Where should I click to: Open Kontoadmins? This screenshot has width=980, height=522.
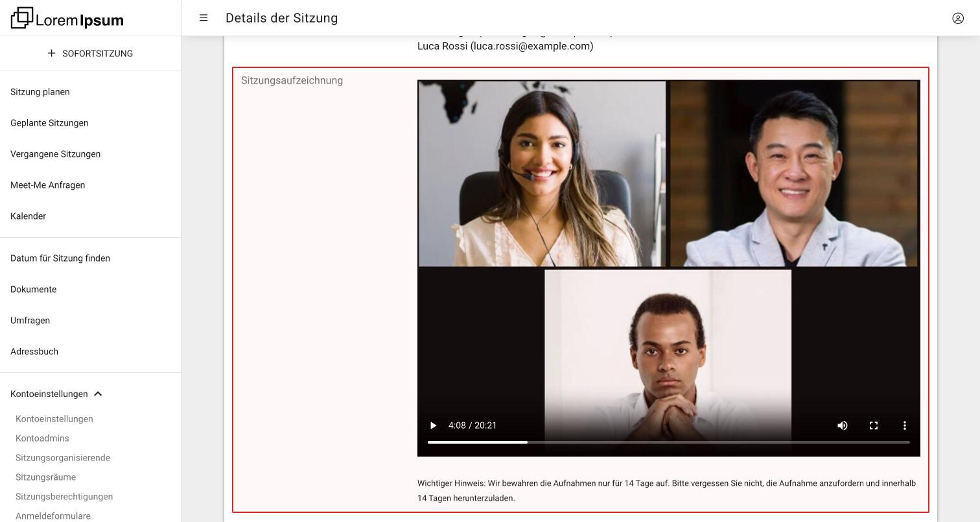click(42, 438)
